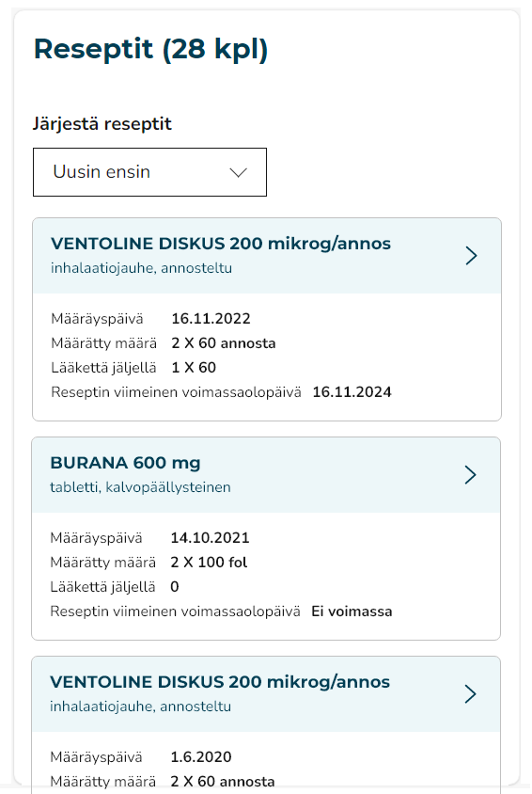
Task: Click the Uusin ensin text in sort box
Action: [x=102, y=172]
